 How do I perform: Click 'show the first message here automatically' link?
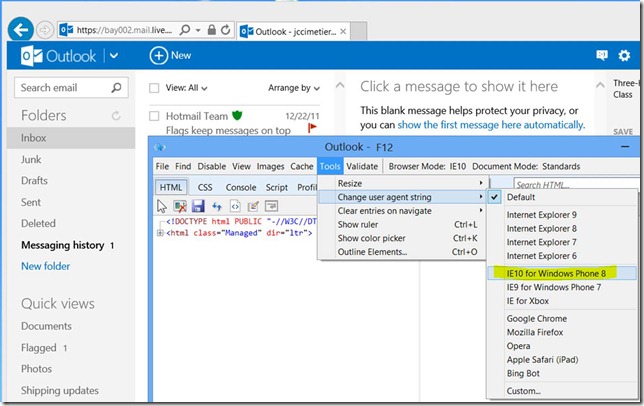(x=490, y=125)
